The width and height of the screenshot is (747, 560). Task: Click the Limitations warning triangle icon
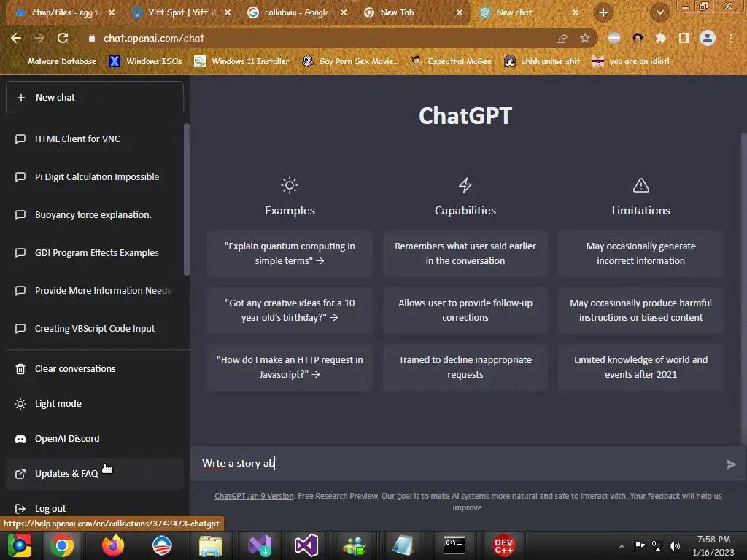pyautogui.click(x=641, y=185)
